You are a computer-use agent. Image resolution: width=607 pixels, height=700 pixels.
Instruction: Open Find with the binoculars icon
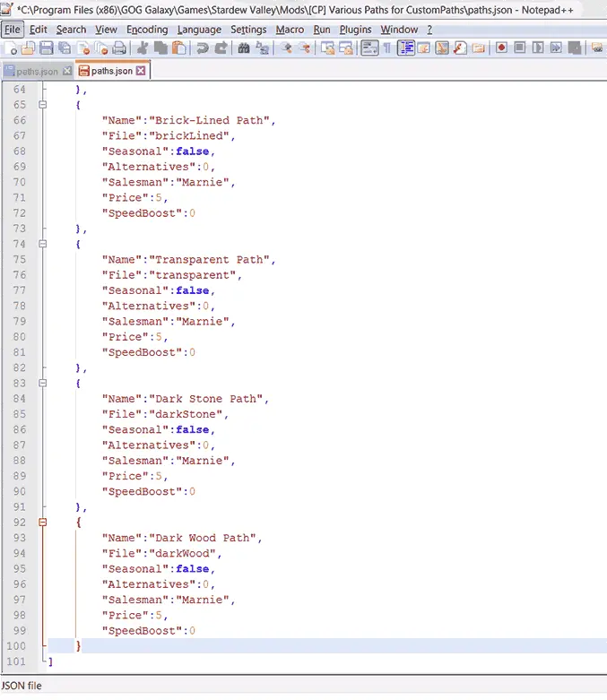pyautogui.click(x=244, y=48)
